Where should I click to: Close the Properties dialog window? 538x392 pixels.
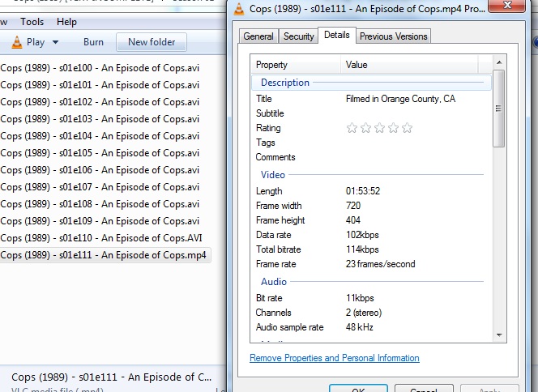coord(506,6)
